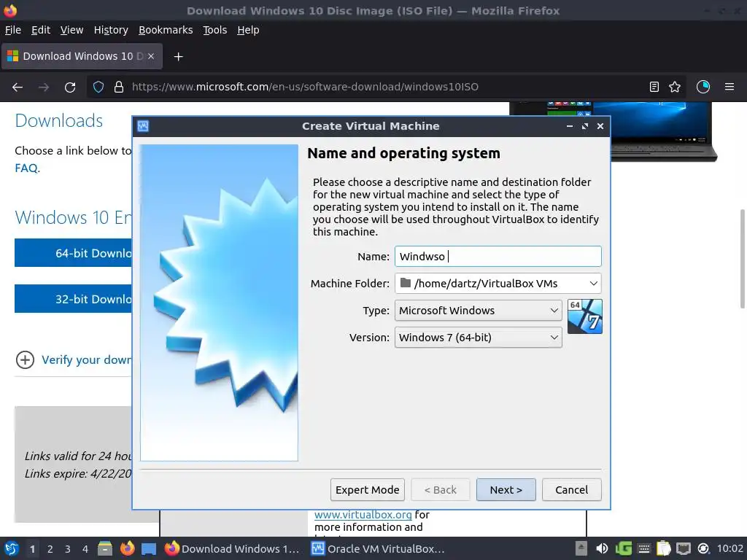Open the FAQ link
747x560 pixels.
click(26, 168)
